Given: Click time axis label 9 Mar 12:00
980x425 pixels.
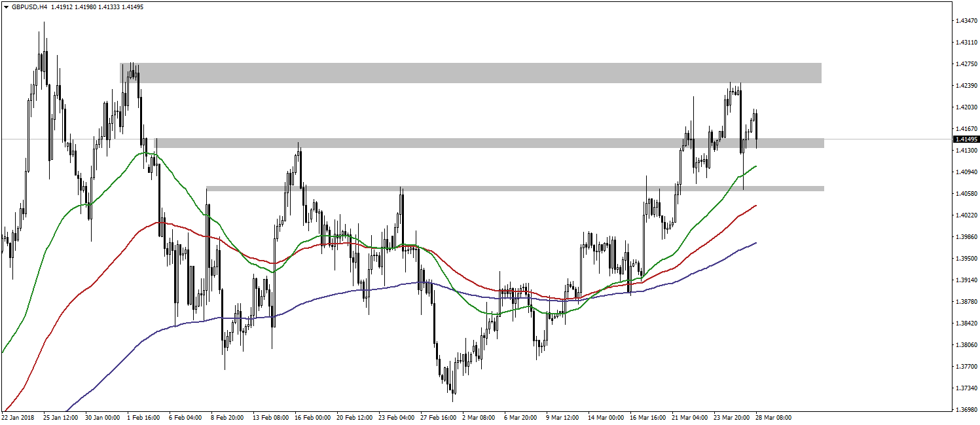Looking at the screenshot, I should 562,417.
